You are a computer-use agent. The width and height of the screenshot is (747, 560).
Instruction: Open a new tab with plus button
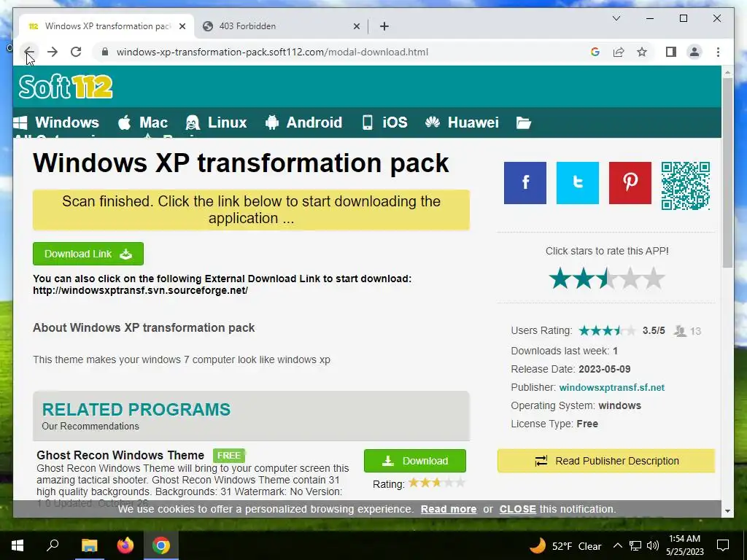coord(384,26)
